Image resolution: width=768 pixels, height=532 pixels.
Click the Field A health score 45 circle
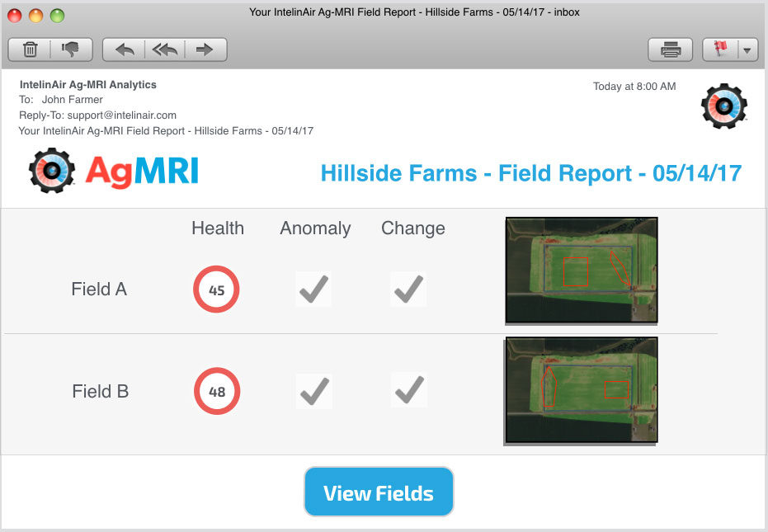(x=216, y=290)
